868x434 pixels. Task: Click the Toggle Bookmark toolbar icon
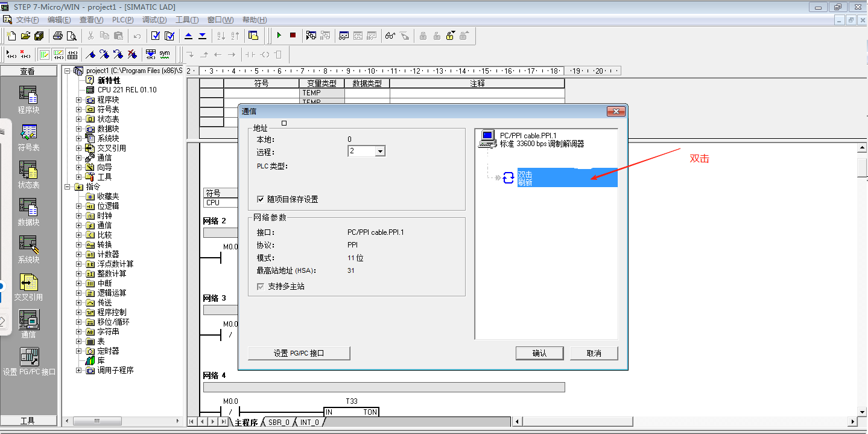click(x=90, y=54)
